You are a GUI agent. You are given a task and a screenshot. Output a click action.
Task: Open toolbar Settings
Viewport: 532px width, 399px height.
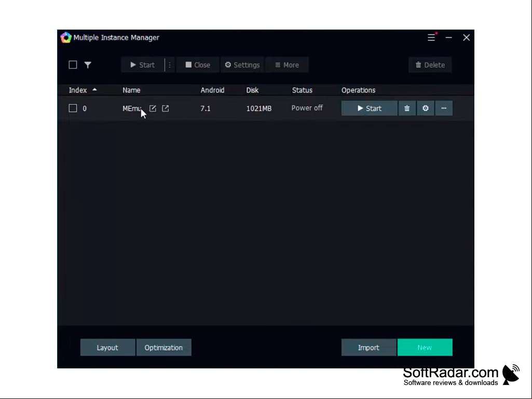pyautogui.click(x=242, y=65)
